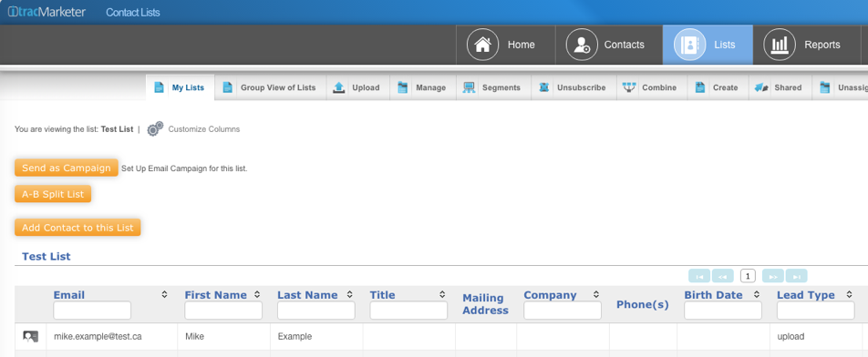Open the Group View of Lists tab
The height and width of the screenshot is (357, 868).
coord(270,87)
